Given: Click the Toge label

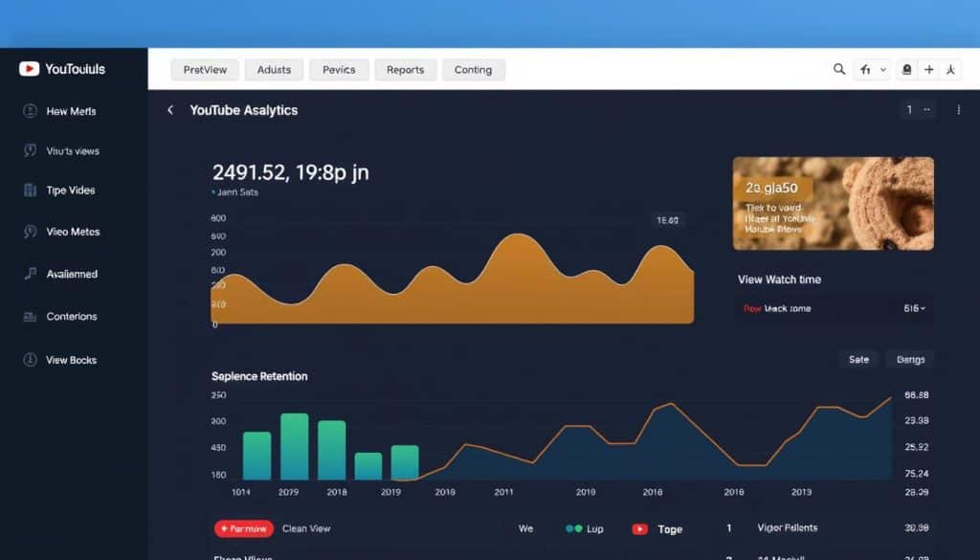Looking at the screenshot, I should click(670, 529).
